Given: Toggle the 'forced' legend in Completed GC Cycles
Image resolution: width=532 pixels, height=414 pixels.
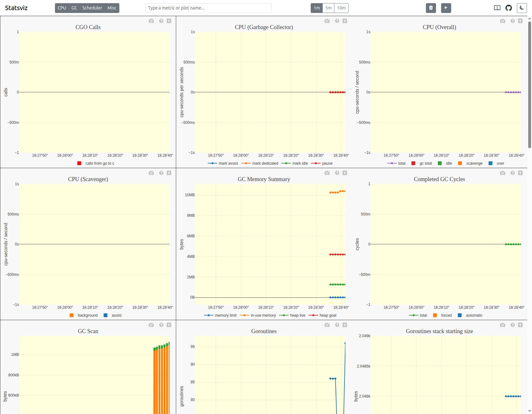Looking at the screenshot, I should coord(446,315).
